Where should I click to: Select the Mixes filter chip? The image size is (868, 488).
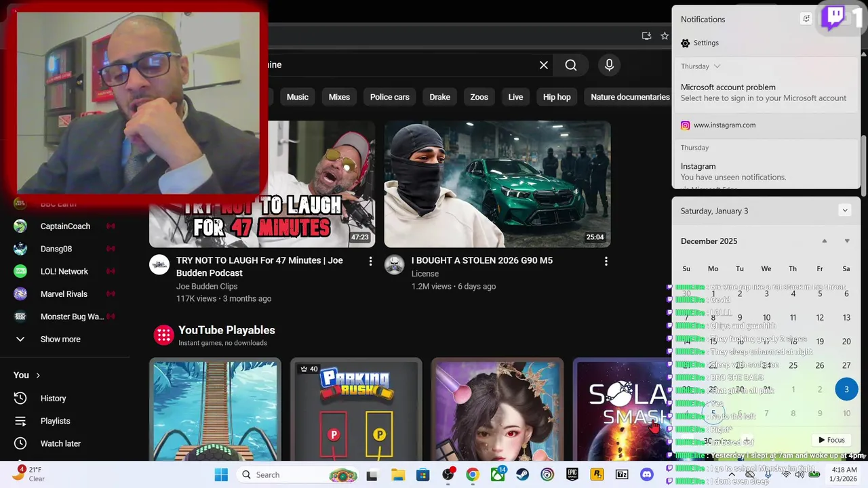coord(339,97)
